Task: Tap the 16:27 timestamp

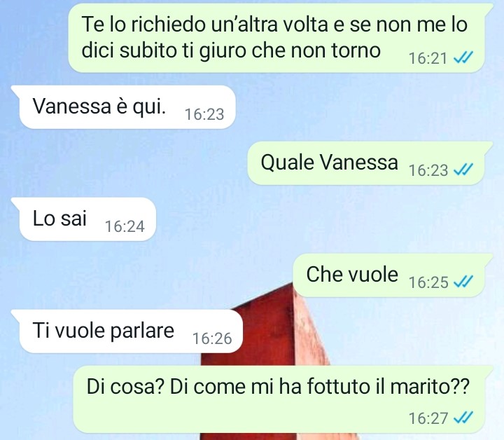Action: coord(428,418)
